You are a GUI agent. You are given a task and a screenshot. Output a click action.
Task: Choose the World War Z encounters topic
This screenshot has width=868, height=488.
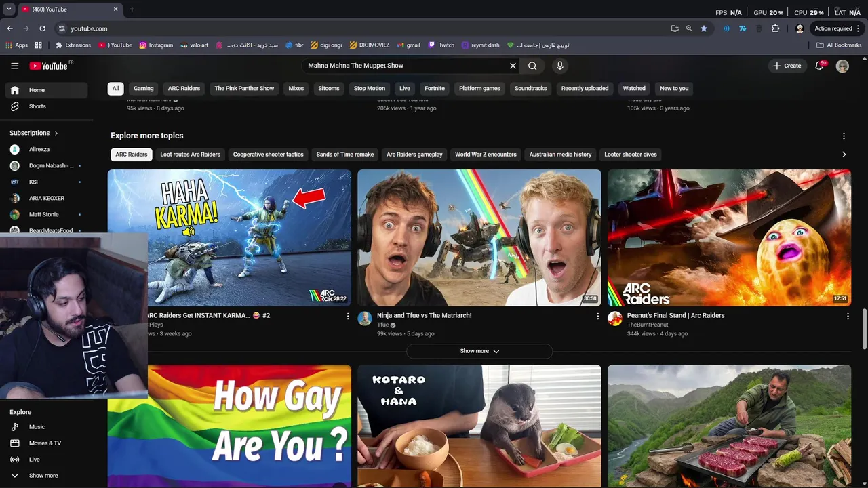click(x=486, y=155)
